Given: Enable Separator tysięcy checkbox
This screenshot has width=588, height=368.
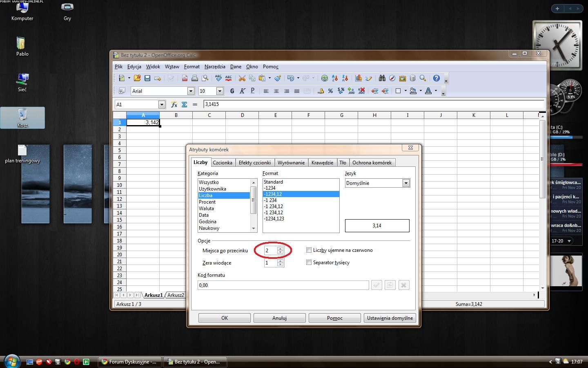Looking at the screenshot, I should (x=309, y=263).
